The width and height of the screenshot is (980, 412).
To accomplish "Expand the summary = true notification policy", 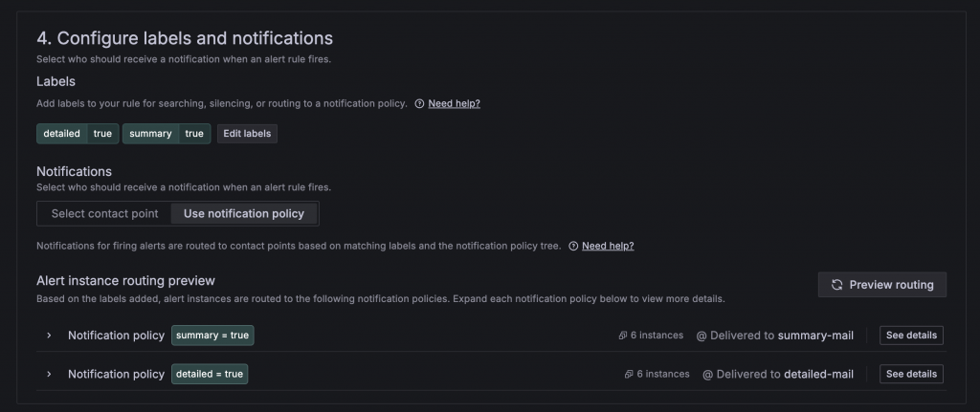I will [49, 336].
